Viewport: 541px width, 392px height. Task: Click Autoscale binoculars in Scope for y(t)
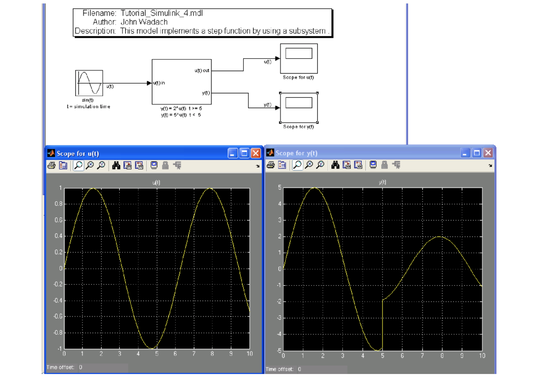point(335,165)
